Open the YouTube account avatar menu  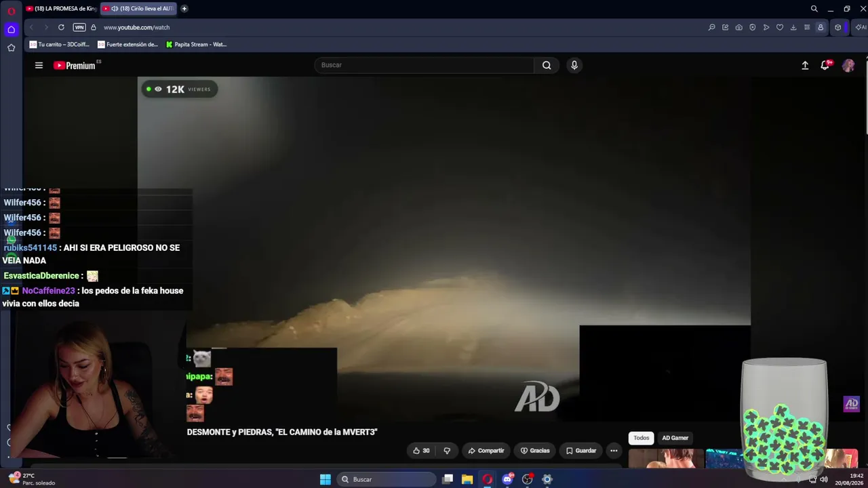tap(848, 65)
